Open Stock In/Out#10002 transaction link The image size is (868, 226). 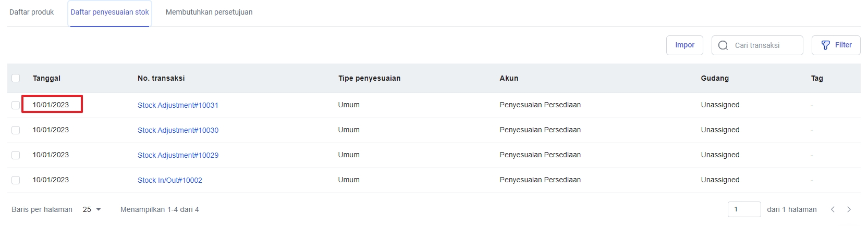(169, 180)
